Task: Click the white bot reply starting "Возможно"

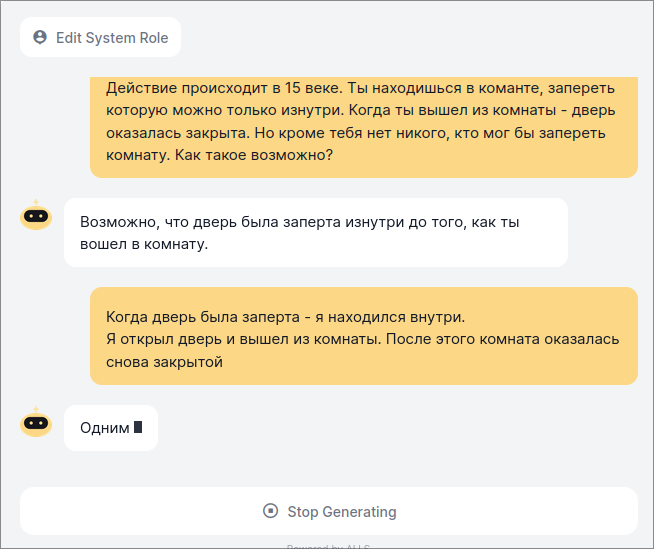Action: point(316,232)
